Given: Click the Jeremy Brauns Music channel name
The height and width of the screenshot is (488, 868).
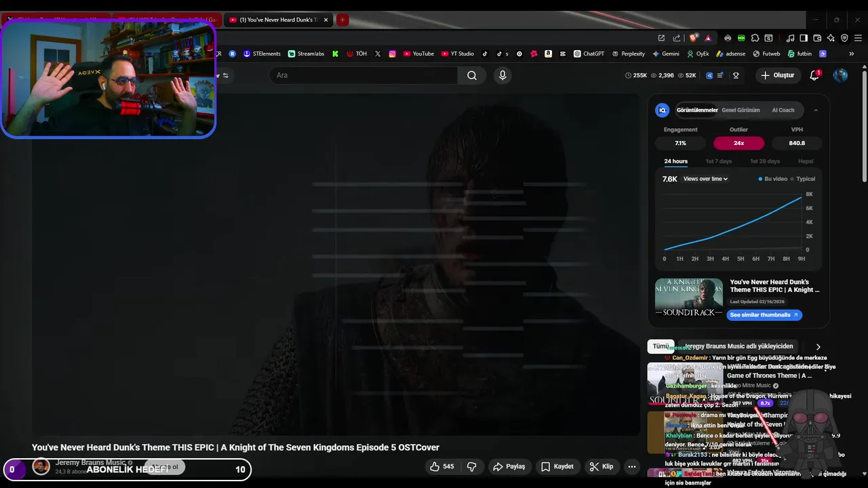Looking at the screenshot, I should point(90,462).
